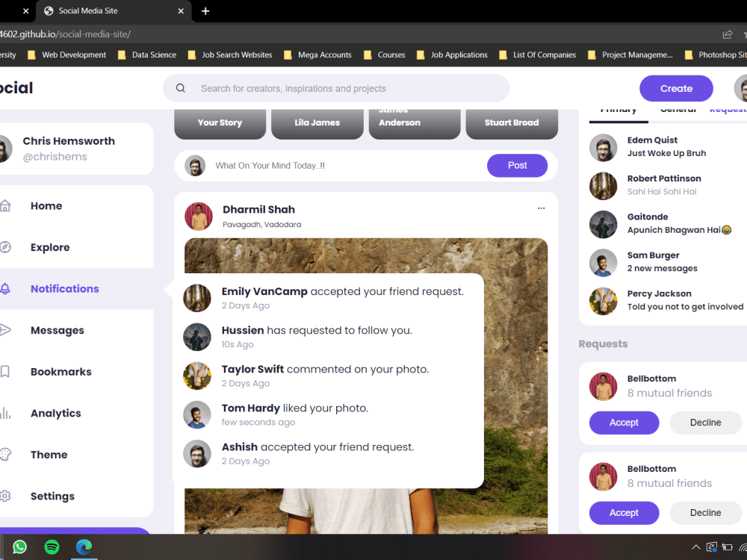Click the Bookmarks icon in sidebar
747x560 pixels.
point(5,371)
